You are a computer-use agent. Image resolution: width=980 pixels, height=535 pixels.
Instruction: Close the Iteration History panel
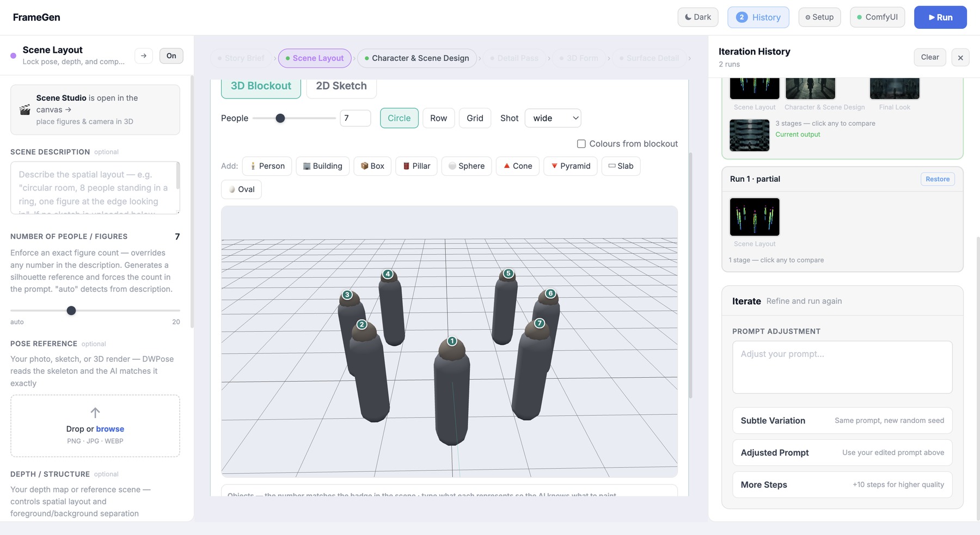tap(960, 57)
